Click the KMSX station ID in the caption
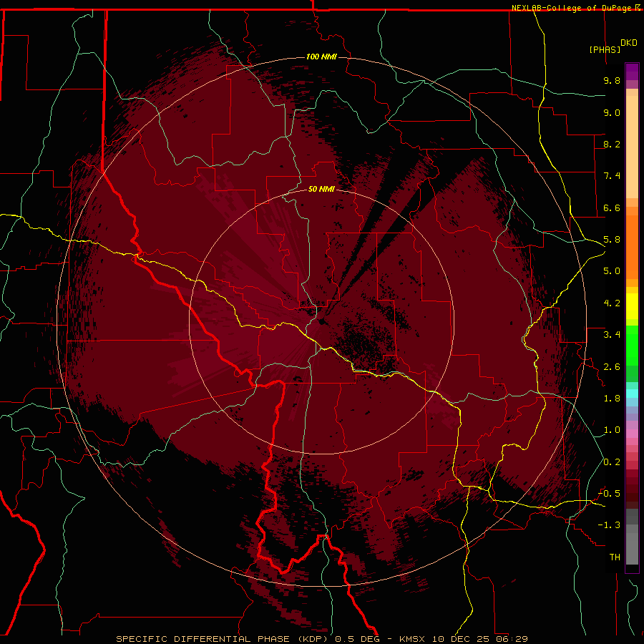This screenshot has width=644, height=644. [412, 639]
